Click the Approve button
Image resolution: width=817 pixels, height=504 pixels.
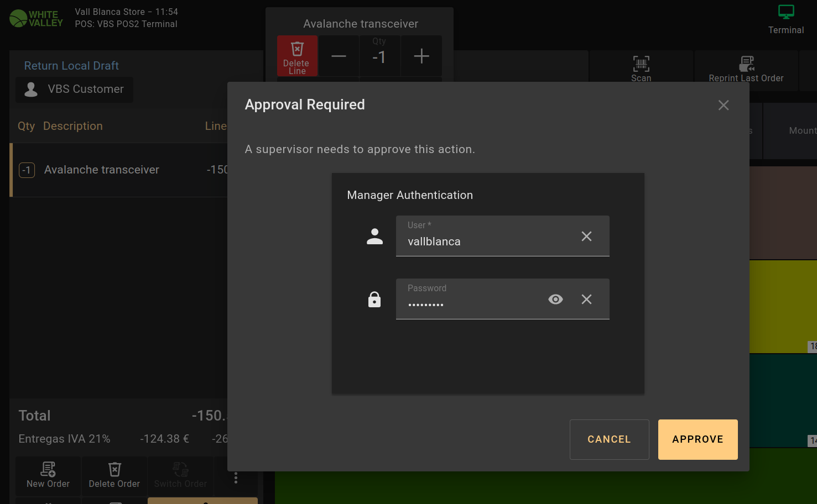tap(698, 439)
